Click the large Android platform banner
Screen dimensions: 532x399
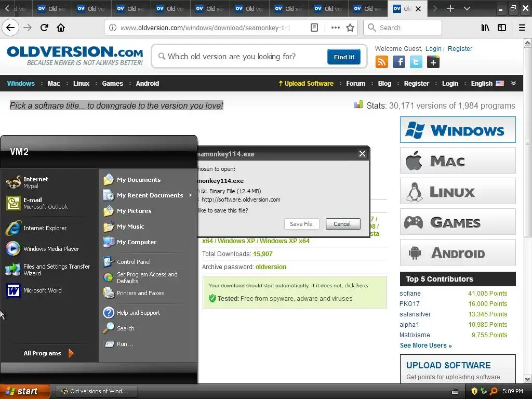tap(458, 252)
